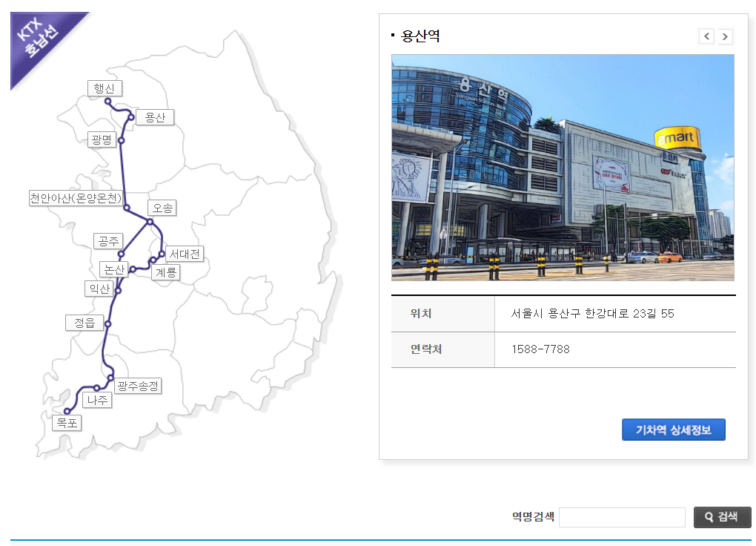Image resolution: width=756 pixels, height=546 pixels.
Task: Open the 익산 station label
Action: pyautogui.click(x=99, y=289)
